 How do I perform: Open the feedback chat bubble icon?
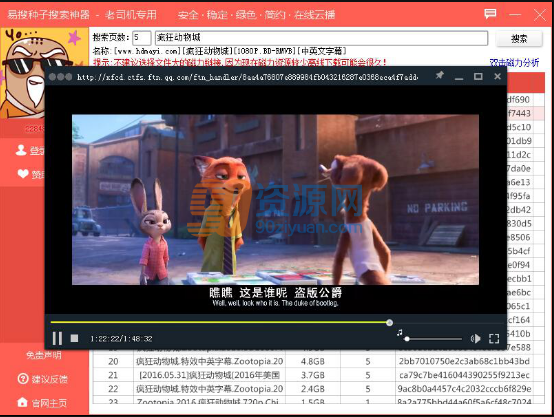[x=490, y=14]
